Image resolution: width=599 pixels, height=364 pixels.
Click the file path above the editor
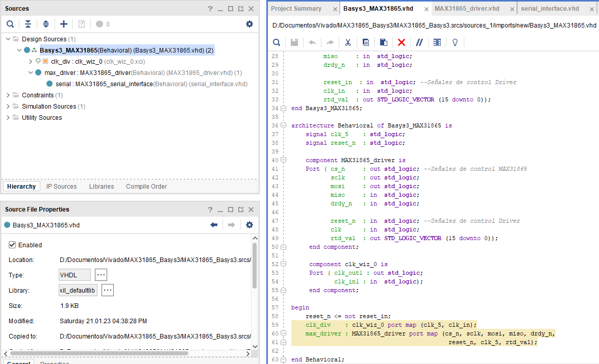click(434, 25)
